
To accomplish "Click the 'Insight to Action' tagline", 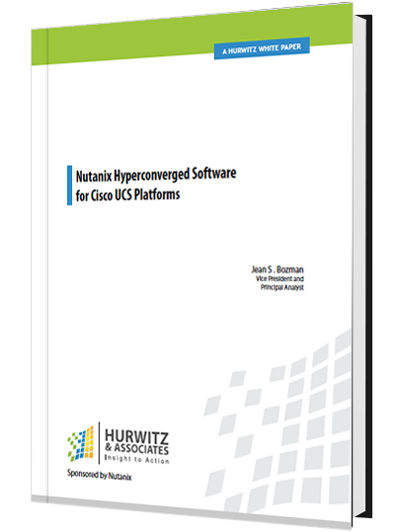I will click(x=137, y=460).
